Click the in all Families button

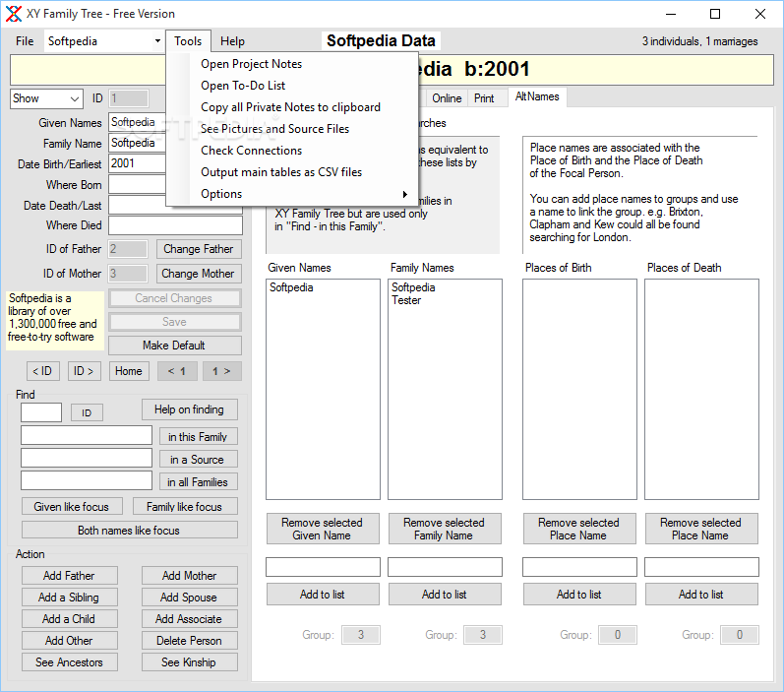tap(198, 482)
